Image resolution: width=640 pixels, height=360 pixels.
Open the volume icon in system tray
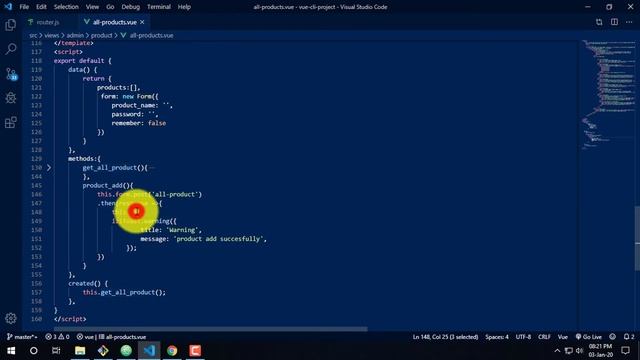point(580,351)
